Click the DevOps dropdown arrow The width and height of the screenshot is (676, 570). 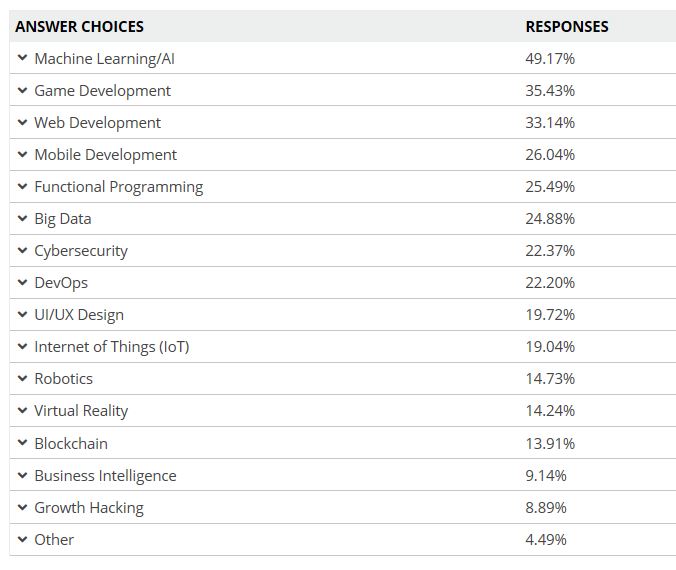click(x=22, y=282)
